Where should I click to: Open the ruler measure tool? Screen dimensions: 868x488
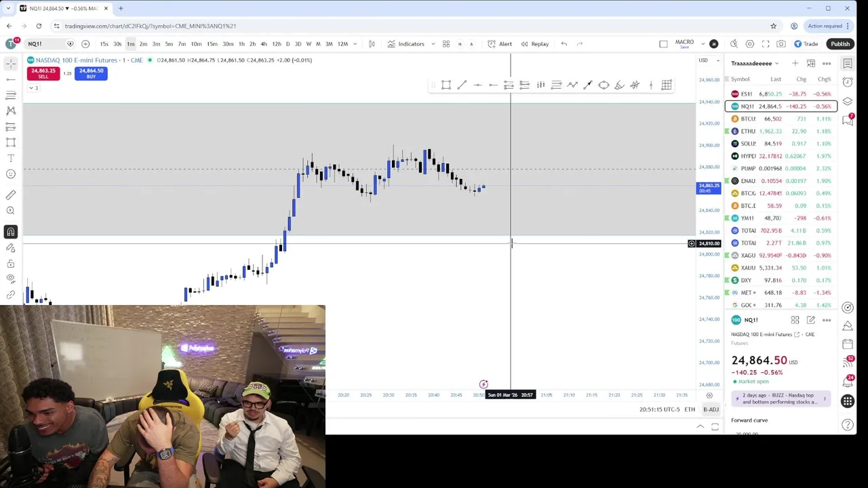pyautogui.click(x=10, y=195)
